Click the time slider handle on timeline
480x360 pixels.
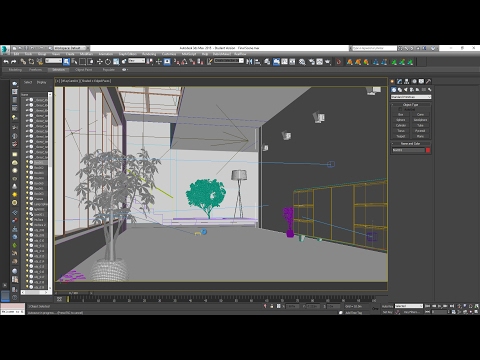tap(68, 299)
